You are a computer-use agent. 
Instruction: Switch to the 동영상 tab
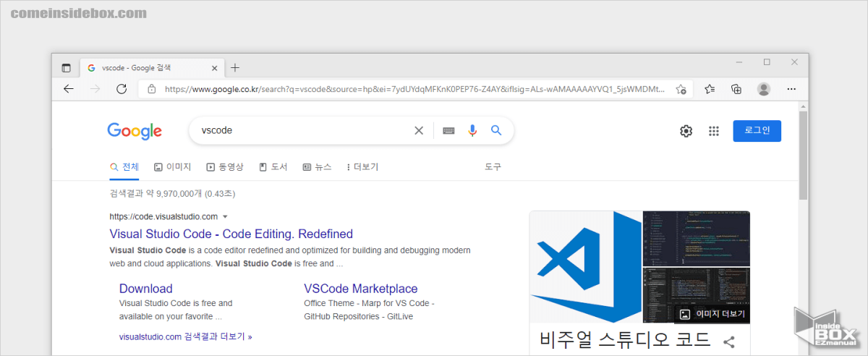pos(226,167)
